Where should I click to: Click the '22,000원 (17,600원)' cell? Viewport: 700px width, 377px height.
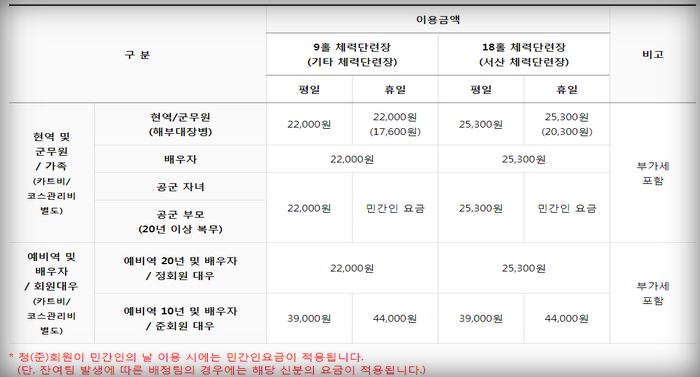click(x=395, y=124)
